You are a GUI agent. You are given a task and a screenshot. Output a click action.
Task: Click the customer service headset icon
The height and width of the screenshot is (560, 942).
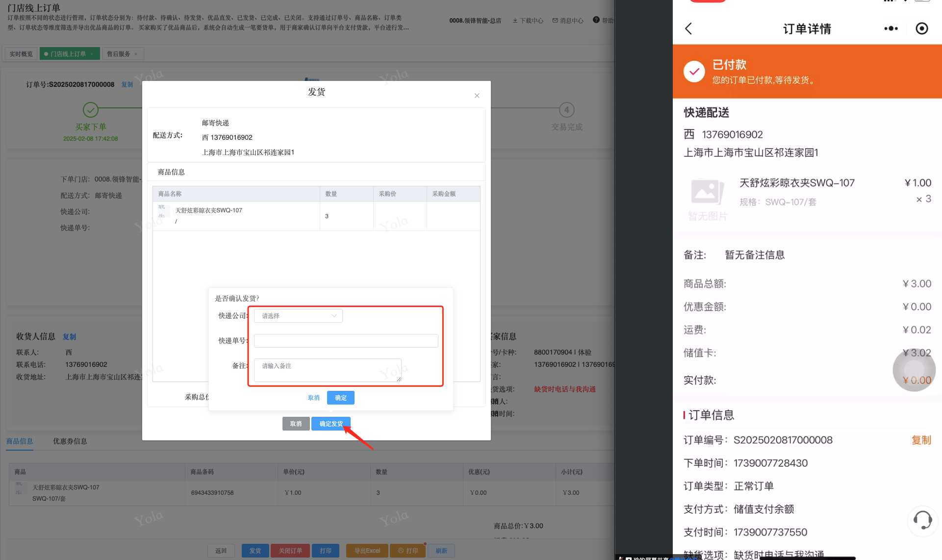[x=922, y=520]
